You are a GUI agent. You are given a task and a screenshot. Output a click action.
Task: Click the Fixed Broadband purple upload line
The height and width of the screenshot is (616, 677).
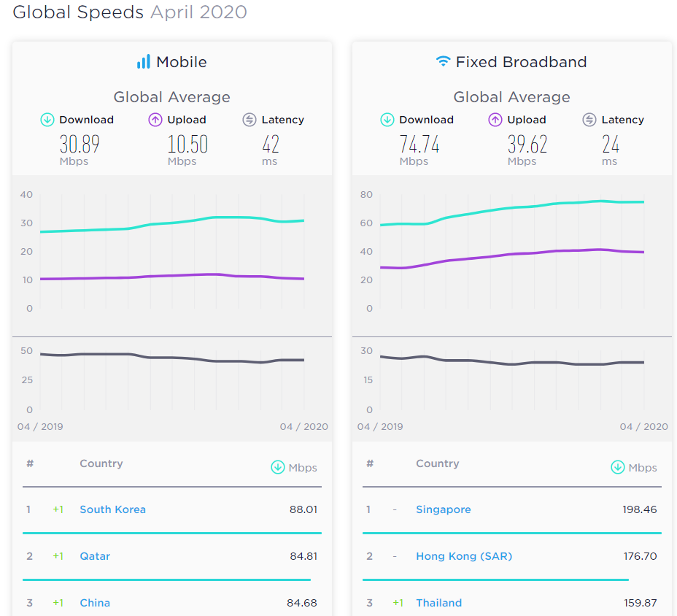tap(511, 255)
